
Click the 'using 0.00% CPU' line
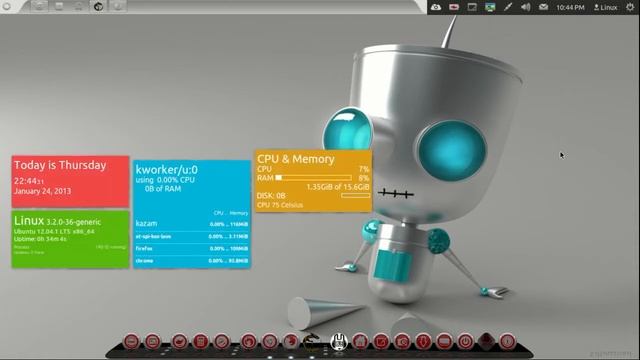(165, 180)
